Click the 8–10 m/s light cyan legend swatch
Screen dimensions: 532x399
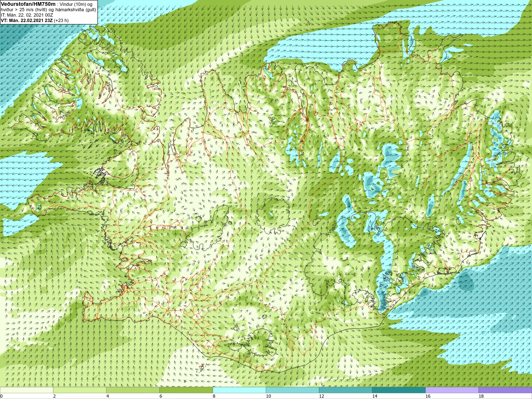(239, 390)
